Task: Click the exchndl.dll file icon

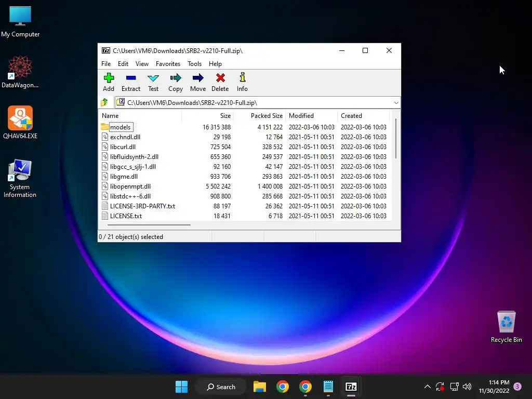Action: (x=105, y=137)
